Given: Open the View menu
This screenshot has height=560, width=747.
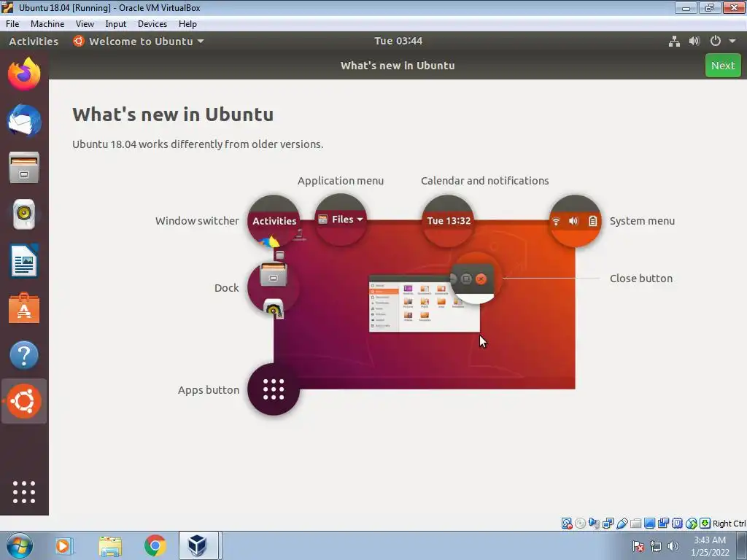Looking at the screenshot, I should point(85,24).
